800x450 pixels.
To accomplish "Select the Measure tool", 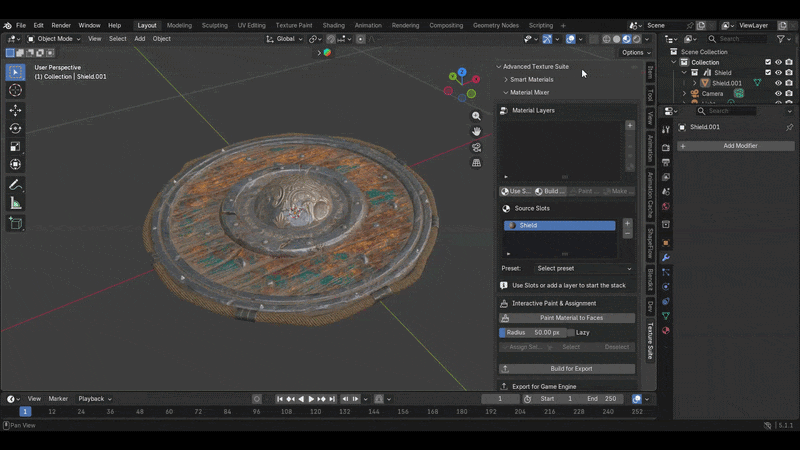I will coord(15,204).
